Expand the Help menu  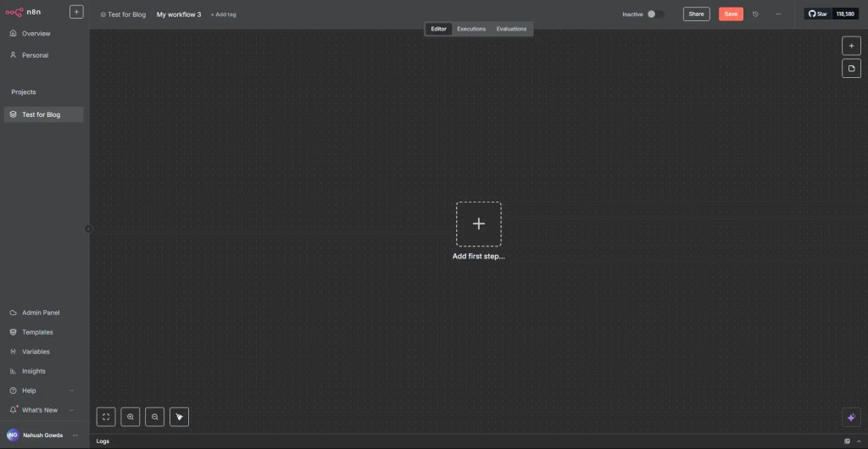pos(43,391)
